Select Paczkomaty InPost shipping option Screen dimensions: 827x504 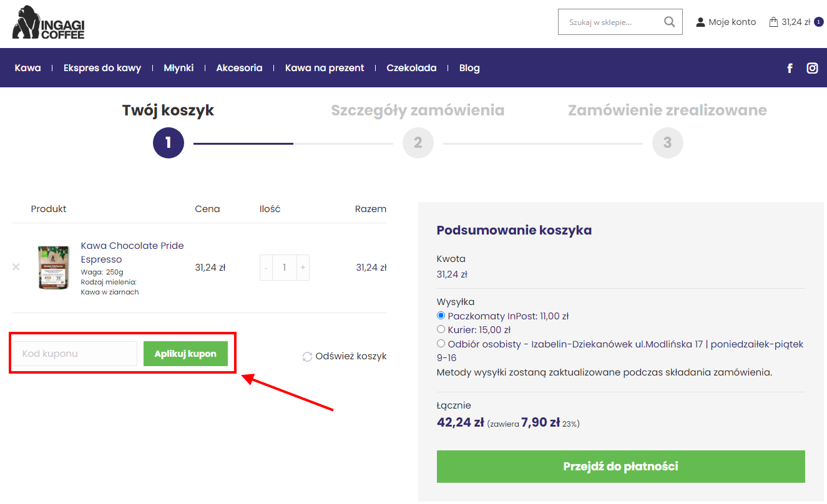441,316
